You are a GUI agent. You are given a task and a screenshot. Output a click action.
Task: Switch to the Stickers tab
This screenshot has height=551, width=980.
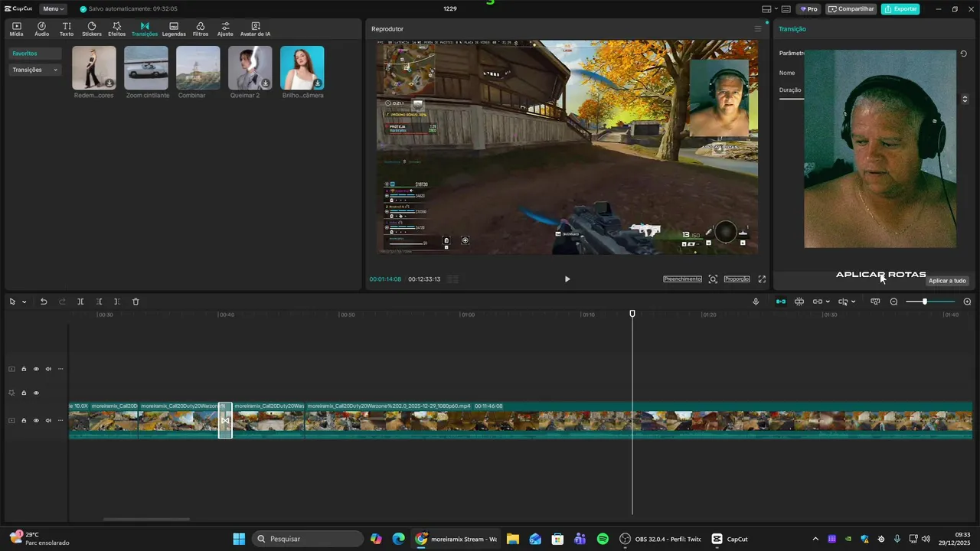tap(92, 29)
